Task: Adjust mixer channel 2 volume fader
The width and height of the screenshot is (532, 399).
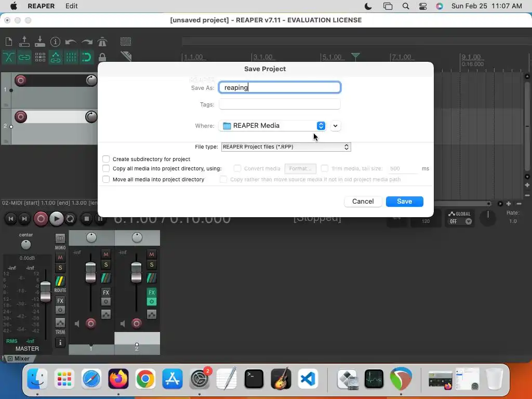Action: (x=137, y=272)
